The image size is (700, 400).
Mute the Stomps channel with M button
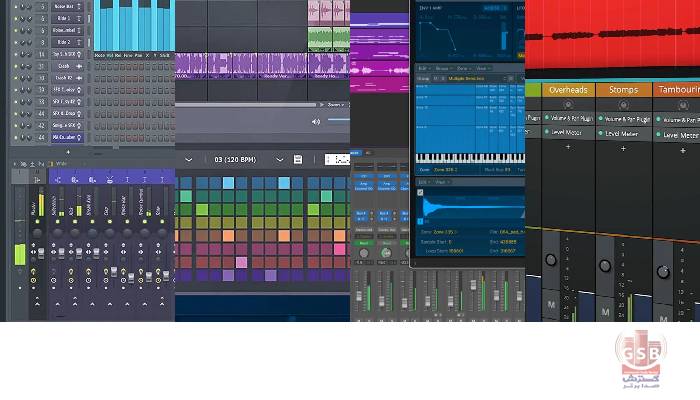click(607, 304)
